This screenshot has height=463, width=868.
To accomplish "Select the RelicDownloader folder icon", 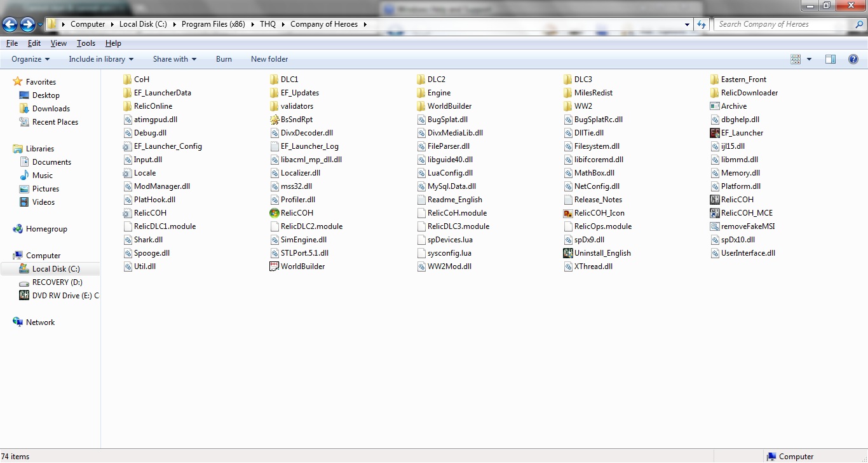I will [x=715, y=93].
